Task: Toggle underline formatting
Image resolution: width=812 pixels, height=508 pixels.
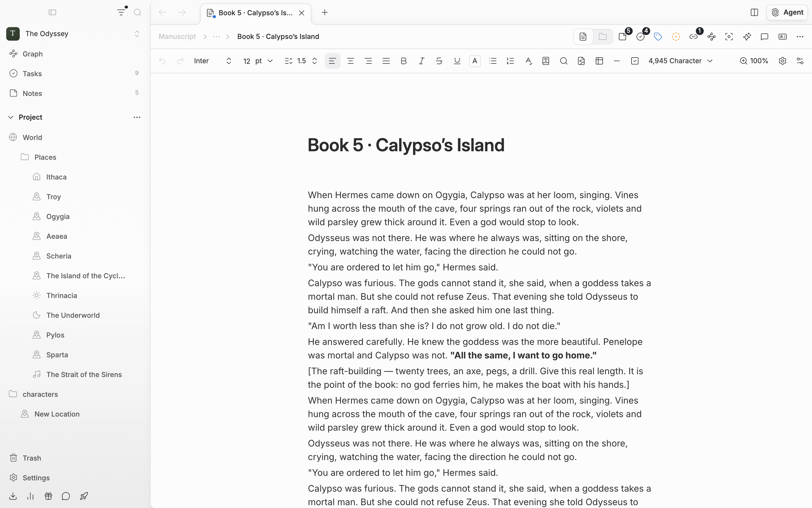Action: coord(457,61)
